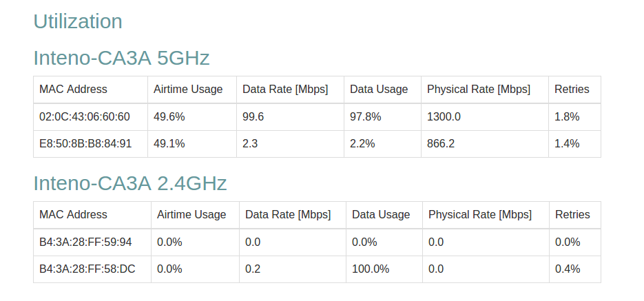644x301 pixels.
Task: Click the Utilization page heading
Action: click(78, 21)
